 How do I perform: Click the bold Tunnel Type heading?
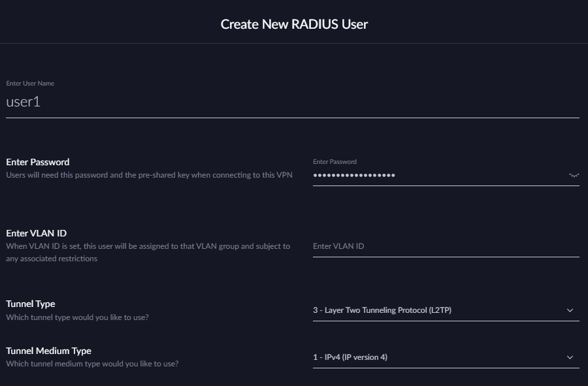pos(31,304)
